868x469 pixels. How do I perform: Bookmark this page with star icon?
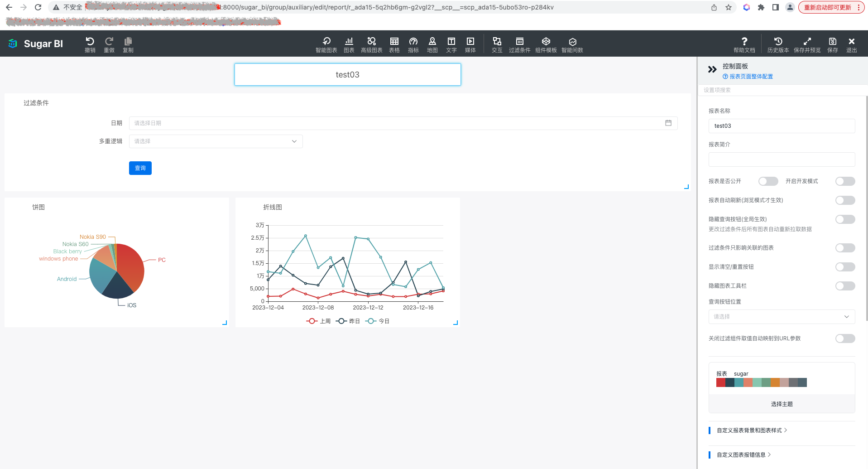tap(729, 7)
